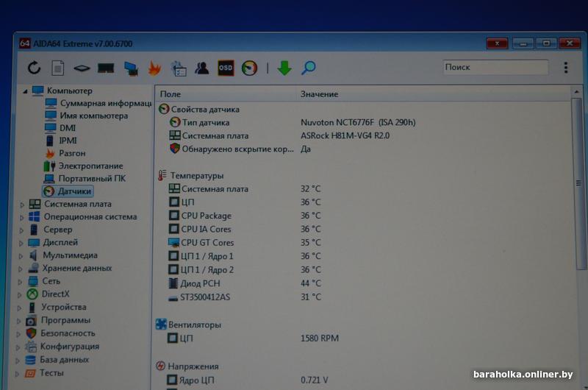This screenshot has height=390, width=588.
Task: Open the Report page icon in toolbar
Action: pyautogui.click(x=57, y=68)
